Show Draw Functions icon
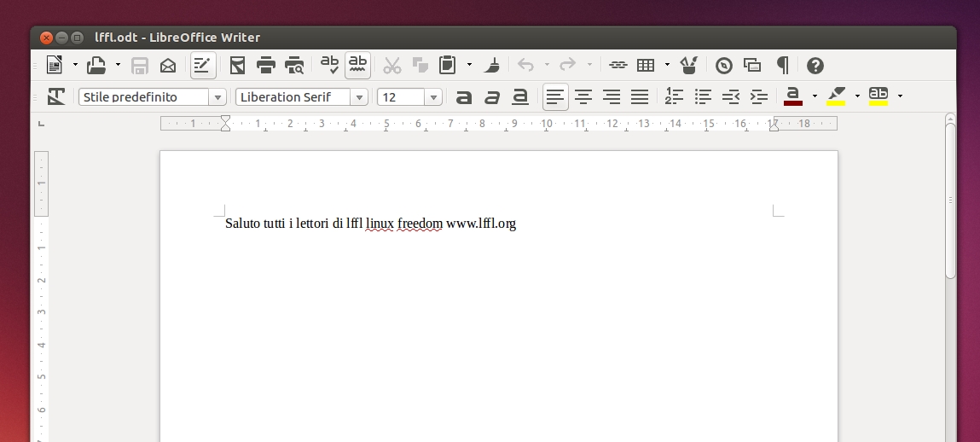 (689, 65)
